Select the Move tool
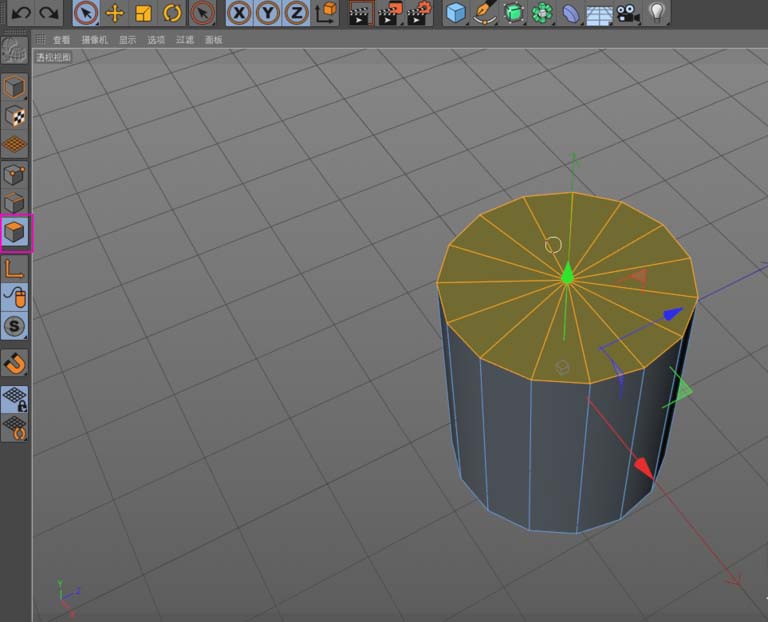This screenshot has width=768, height=622. pyautogui.click(x=115, y=13)
